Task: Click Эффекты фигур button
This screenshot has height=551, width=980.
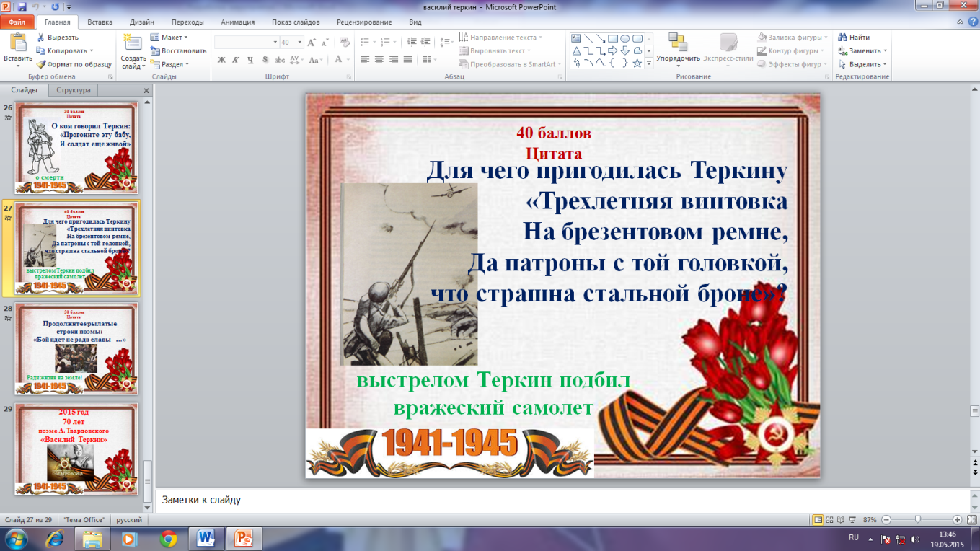Action: pyautogui.click(x=793, y=64)
